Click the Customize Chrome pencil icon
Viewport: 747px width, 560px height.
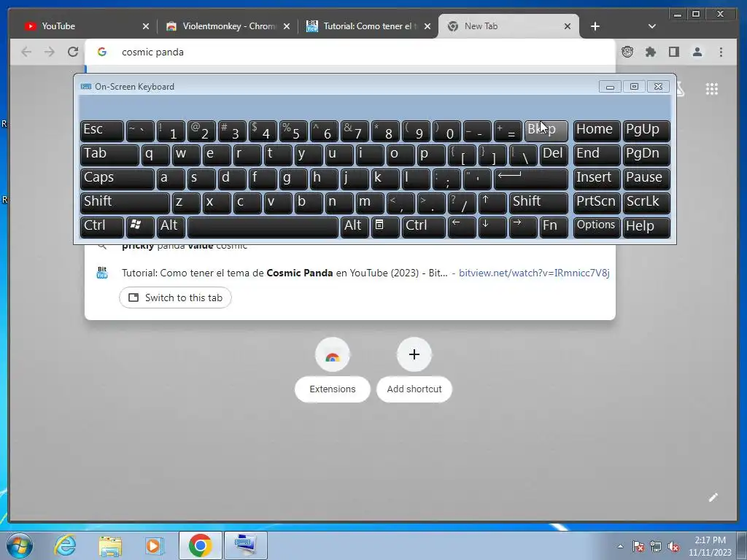click(x=713, y=497)
